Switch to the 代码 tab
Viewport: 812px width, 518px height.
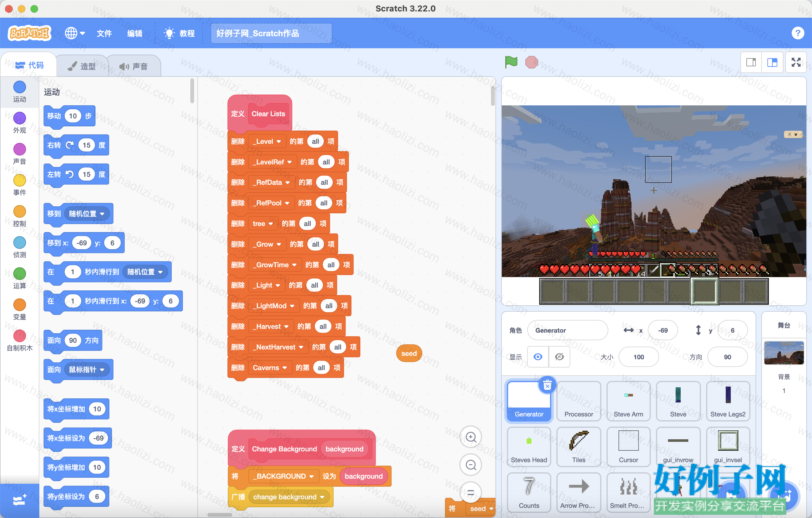click(x=29, y=65)
